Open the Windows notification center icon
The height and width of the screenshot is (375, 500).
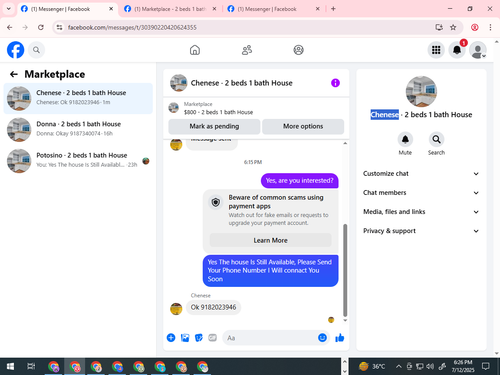(x=486, y=366)
